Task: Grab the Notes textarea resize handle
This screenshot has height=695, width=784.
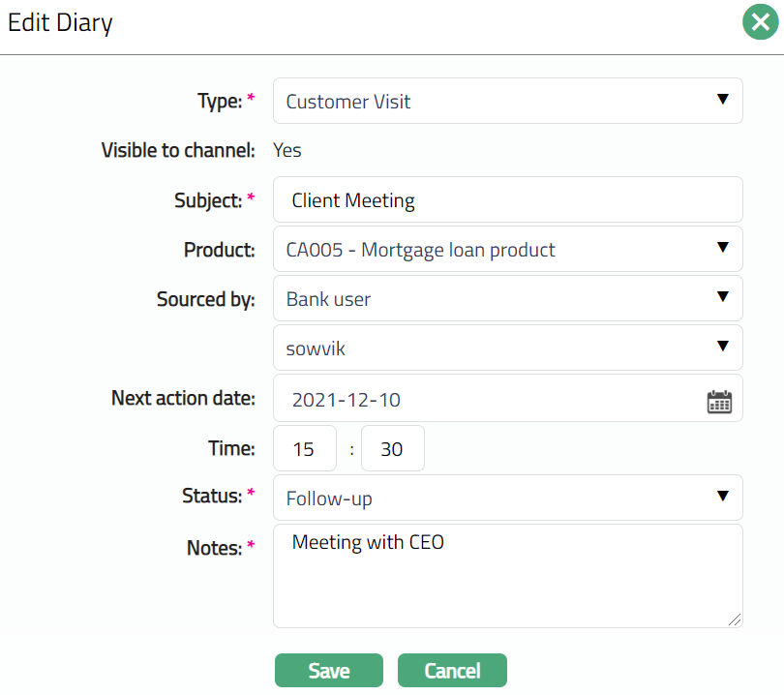Action: [737, 620]
